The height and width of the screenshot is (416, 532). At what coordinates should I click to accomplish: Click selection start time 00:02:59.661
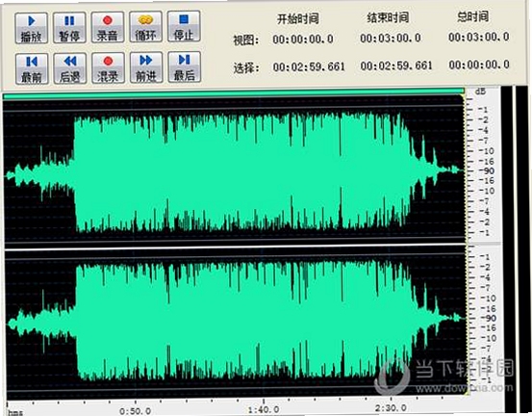[309, 66]
